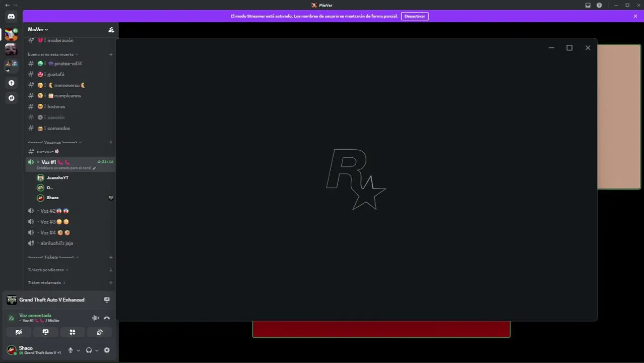Image resolution: width=644 pixels, height=363 pixels.
Task: Open the MisVer server menu dropdown
Action: pos(38,30)
